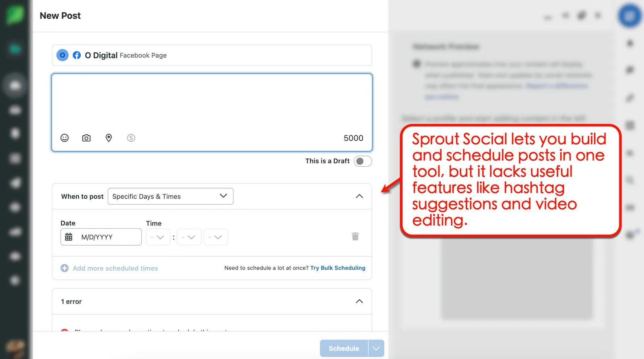The width and height of the screenshot is (644, 359).
Task: Click the plus icon beside Add more scheduled times
Action: coord(64,268)
